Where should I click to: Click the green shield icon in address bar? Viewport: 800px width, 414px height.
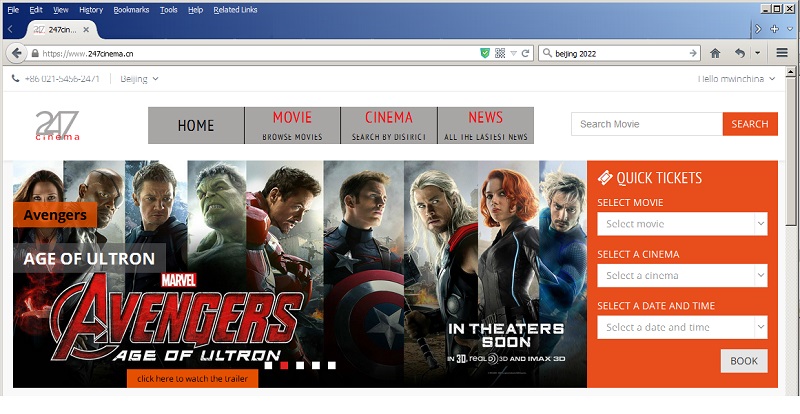pyautogui.click(x=485, y=53)
